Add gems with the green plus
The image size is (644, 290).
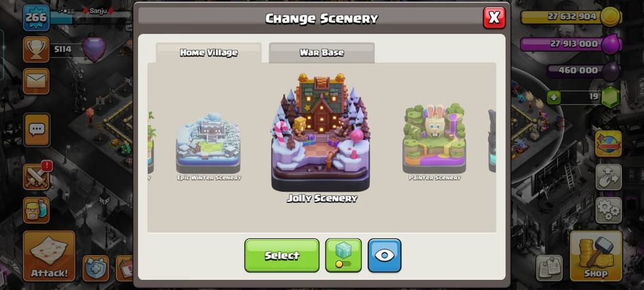coord(554,98)
